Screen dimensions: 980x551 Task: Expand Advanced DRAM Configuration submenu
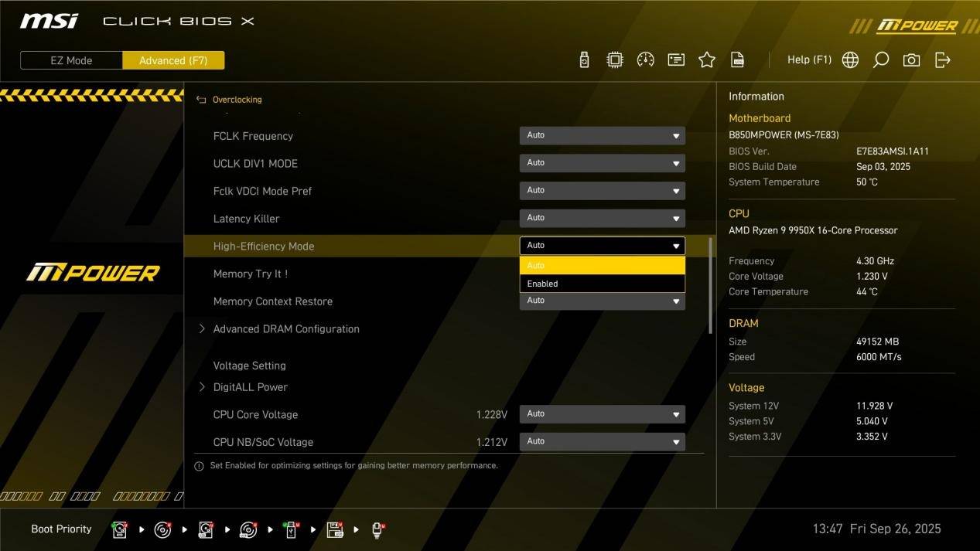[285, 329]
